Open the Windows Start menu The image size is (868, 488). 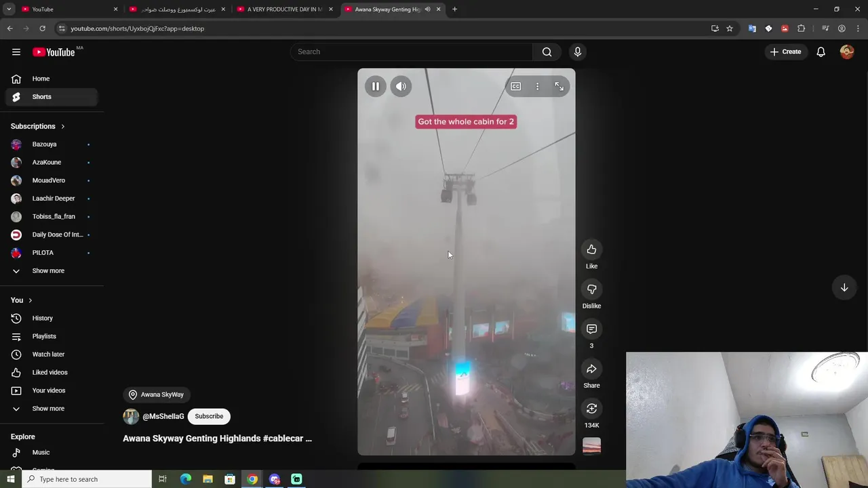click(x=10, y=479)
